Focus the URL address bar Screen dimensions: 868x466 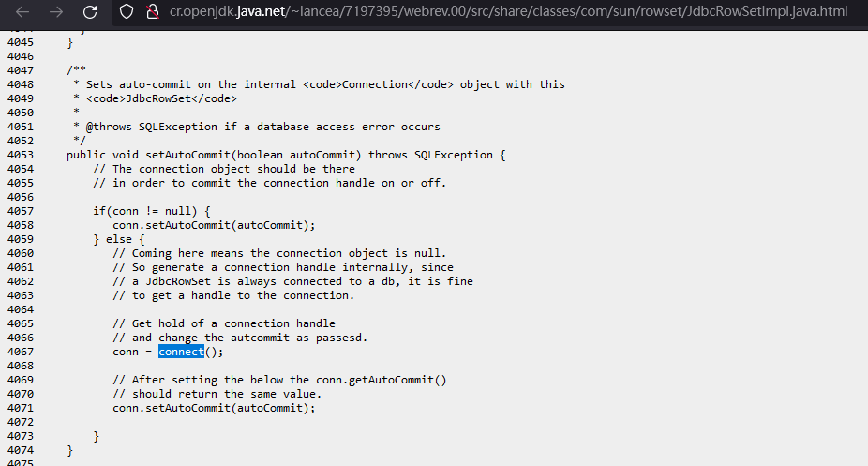click(x=506, y=13)
